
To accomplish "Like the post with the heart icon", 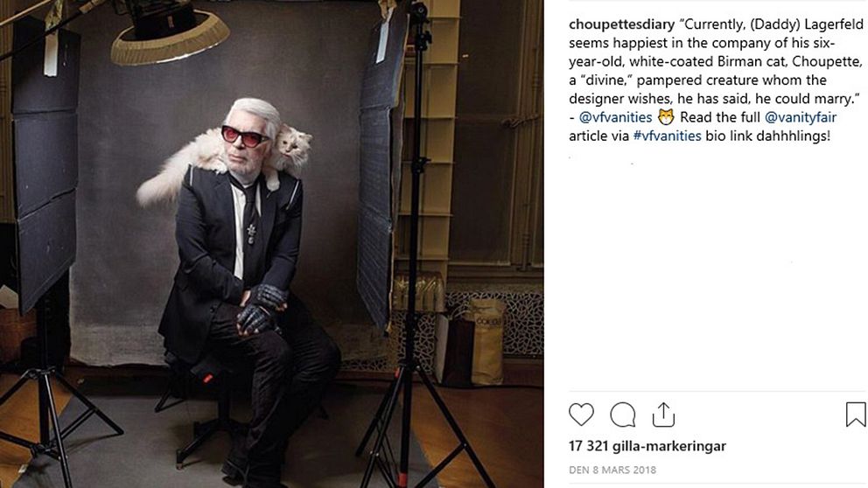I will click(581, 415).
